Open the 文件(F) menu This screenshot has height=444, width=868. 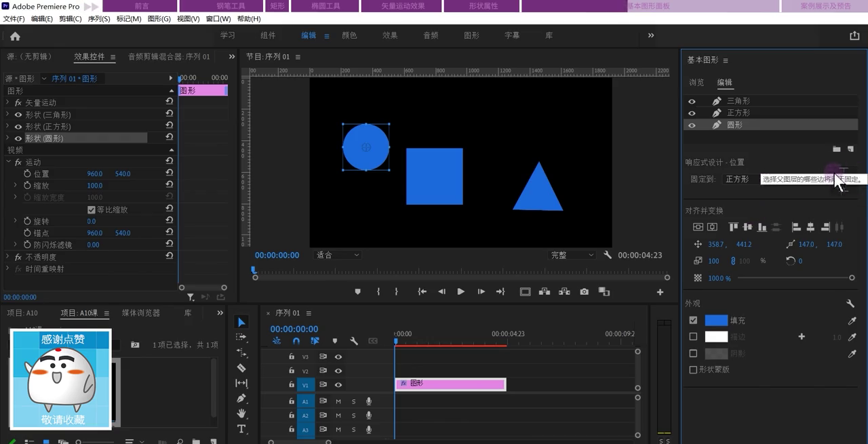[14, 18]
